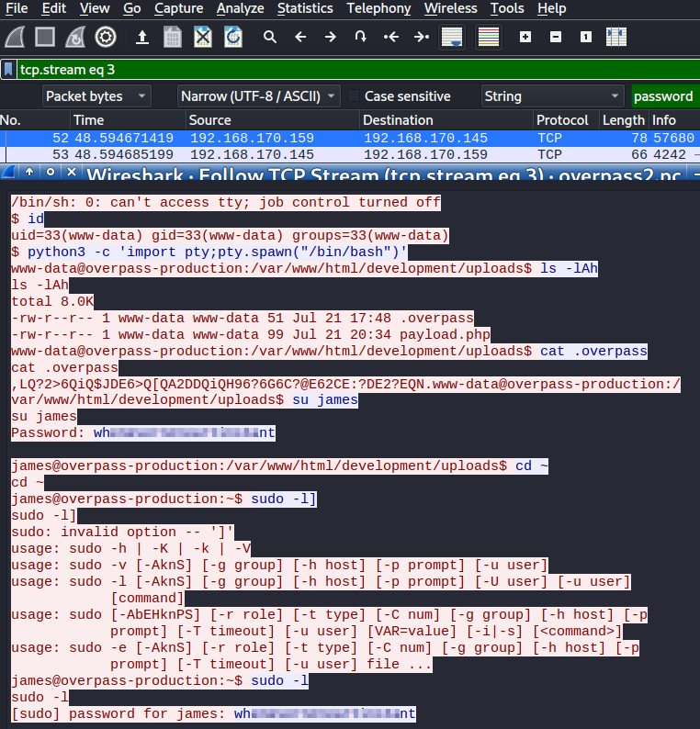Click the python3 pty spawn command line
Image resolution: width=700 pixels, height=729 pixels.
tap(209, 252)
